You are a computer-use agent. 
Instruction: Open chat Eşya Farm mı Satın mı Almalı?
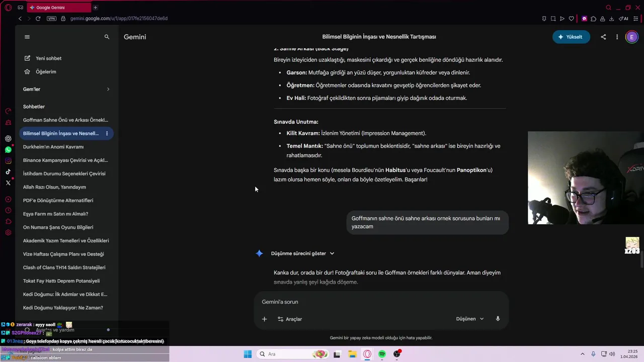(55, 214)
